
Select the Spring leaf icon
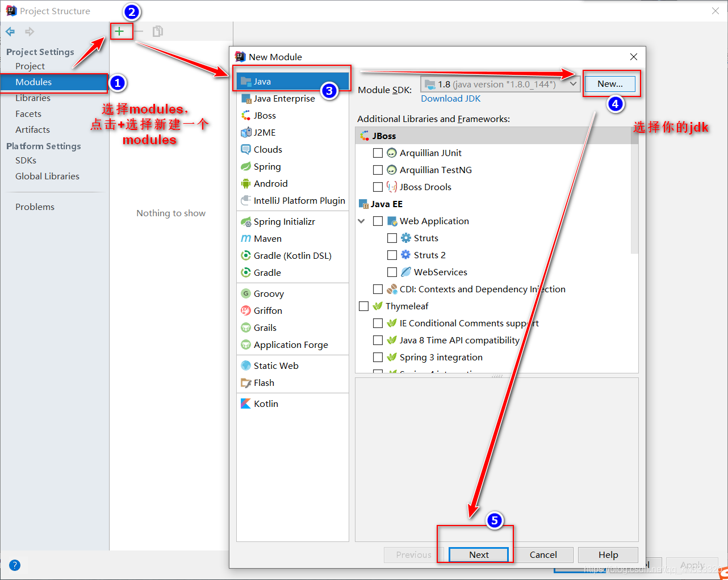pos(246,167)
